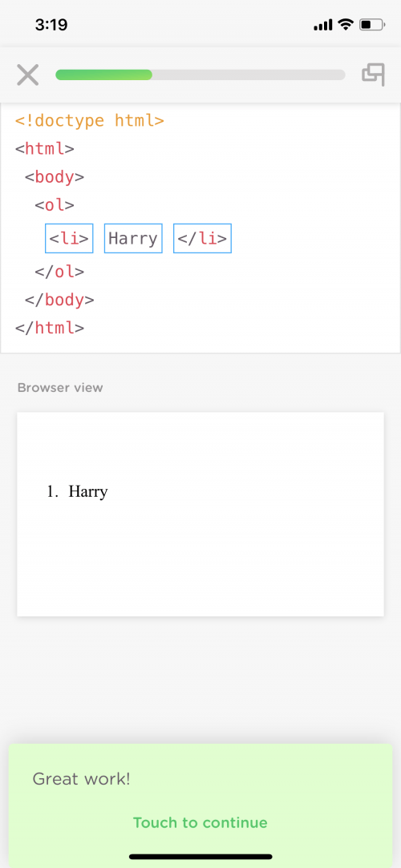Select the opening <li> tag block
Image resolution: width=401 pixels, height=868 pixels.
tap(69, 239)
